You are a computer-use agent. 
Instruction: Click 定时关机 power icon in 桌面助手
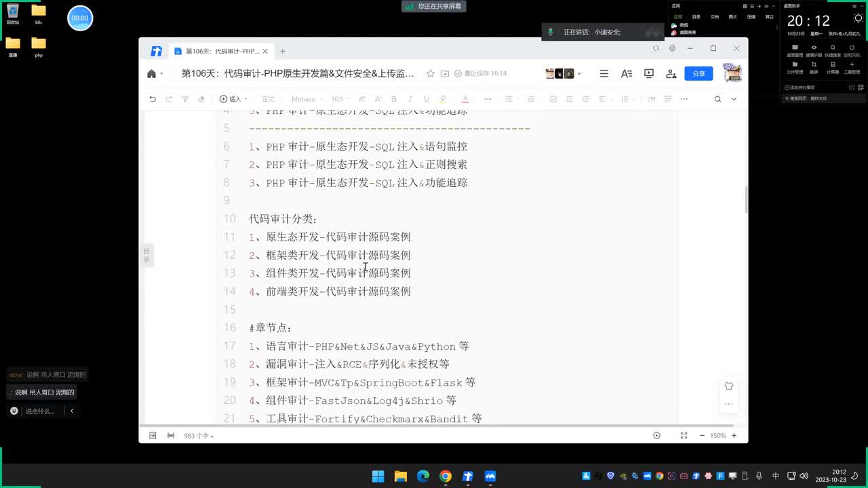click(852, 50)
